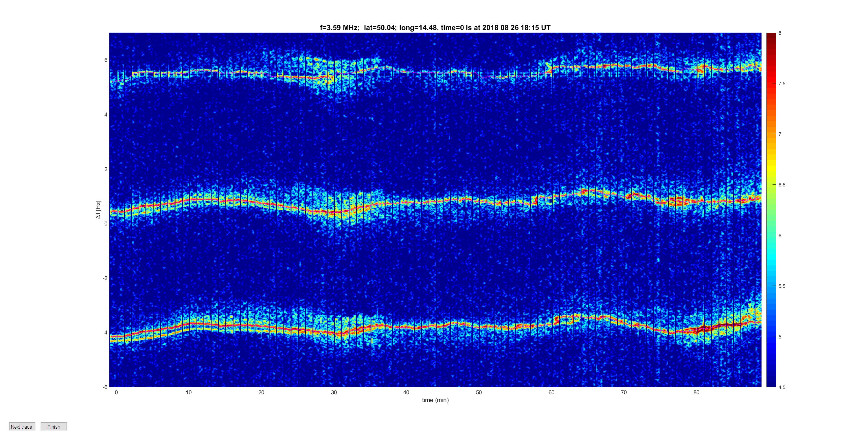
Task: Click y-axis tick label 6
Action: [x=106, y=60]
